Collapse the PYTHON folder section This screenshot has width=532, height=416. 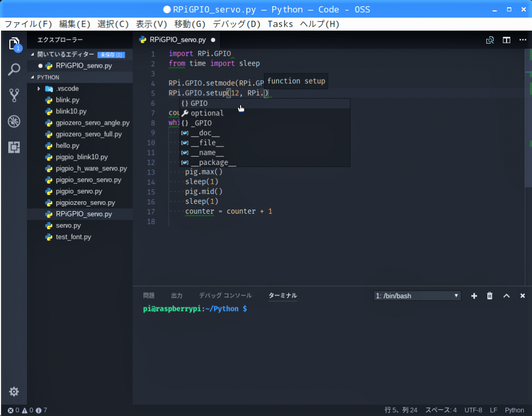click(x=80, y=77)
